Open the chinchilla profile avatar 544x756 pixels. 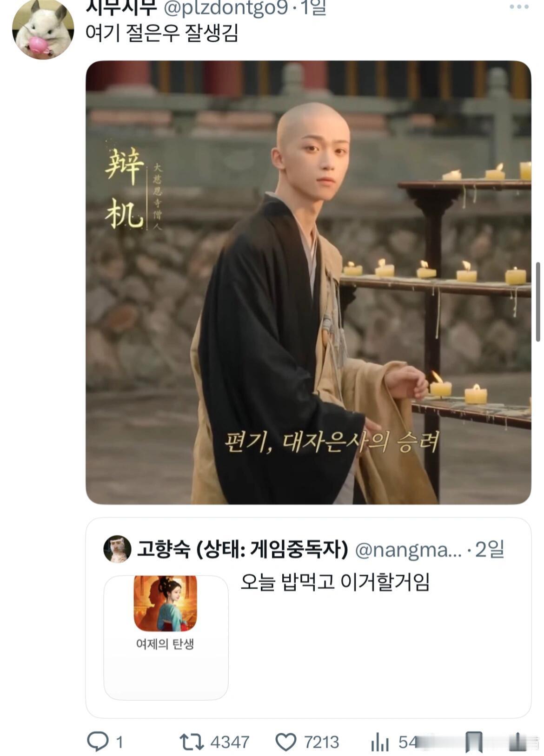(43, 29)
